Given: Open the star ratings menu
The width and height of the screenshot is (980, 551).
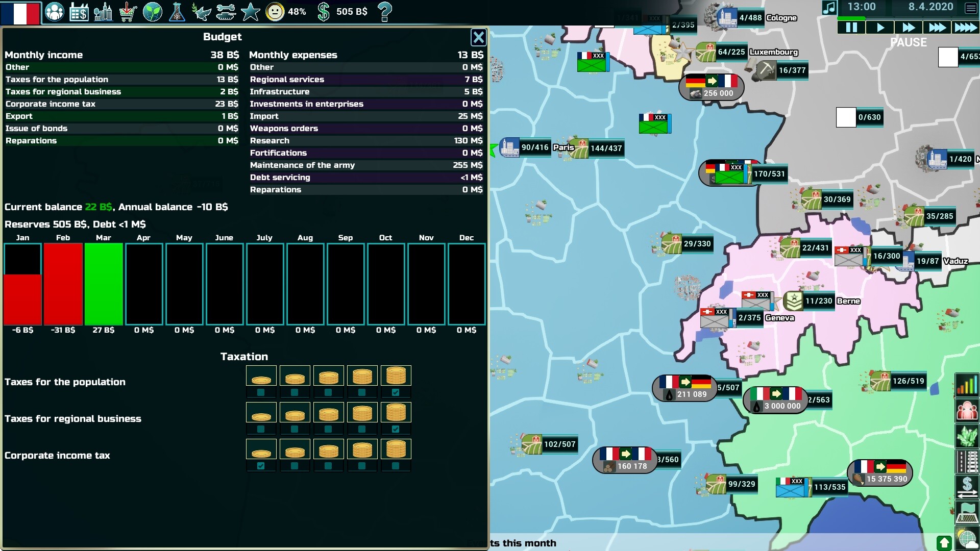Looking at the screenshot, I should pyautogui.click(x=250, y=11).
